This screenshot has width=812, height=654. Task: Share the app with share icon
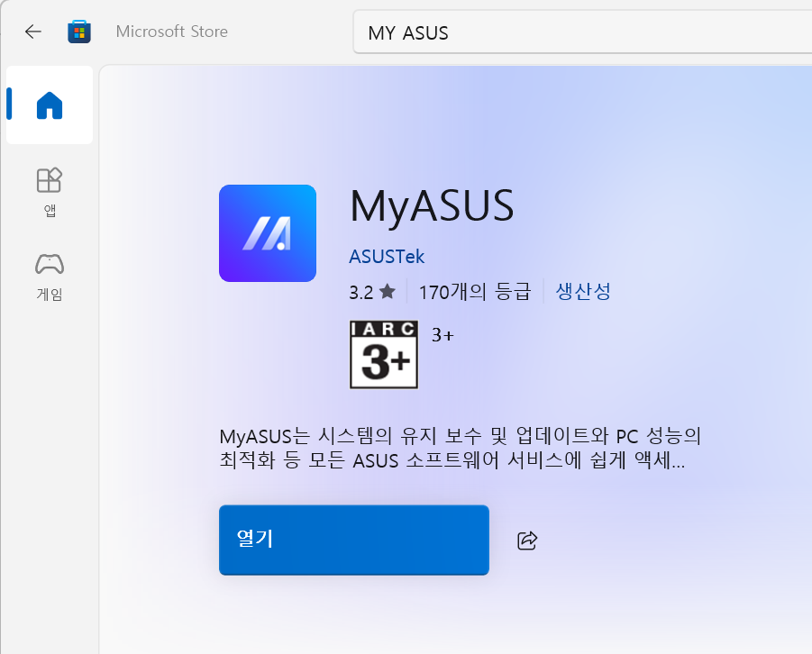(527, 540)
